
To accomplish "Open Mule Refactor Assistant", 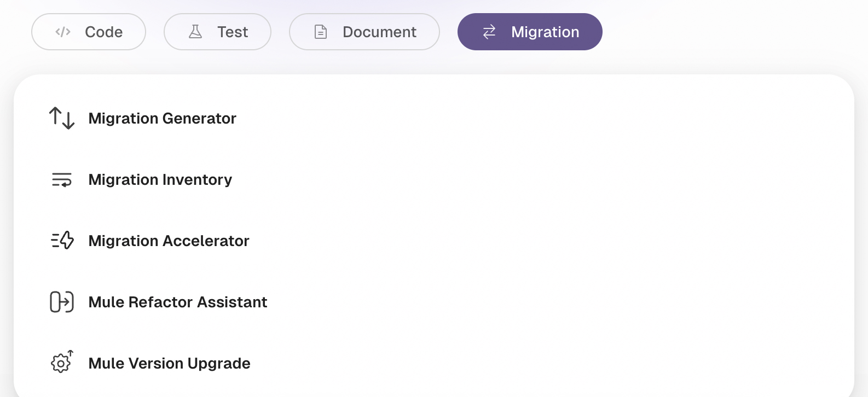I will [x=178, y=302].
